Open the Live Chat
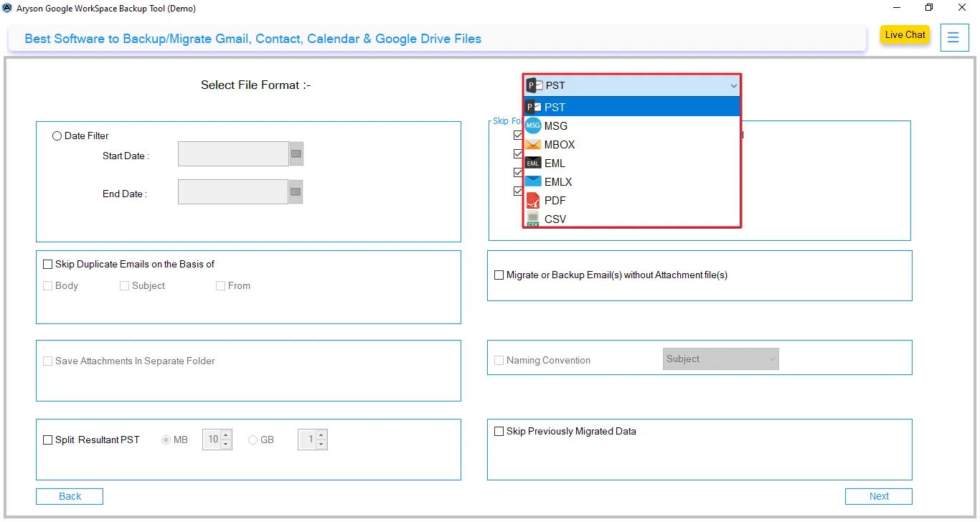Image resolution: width=980 pixels, height=522 pixels. click(905, 34)
